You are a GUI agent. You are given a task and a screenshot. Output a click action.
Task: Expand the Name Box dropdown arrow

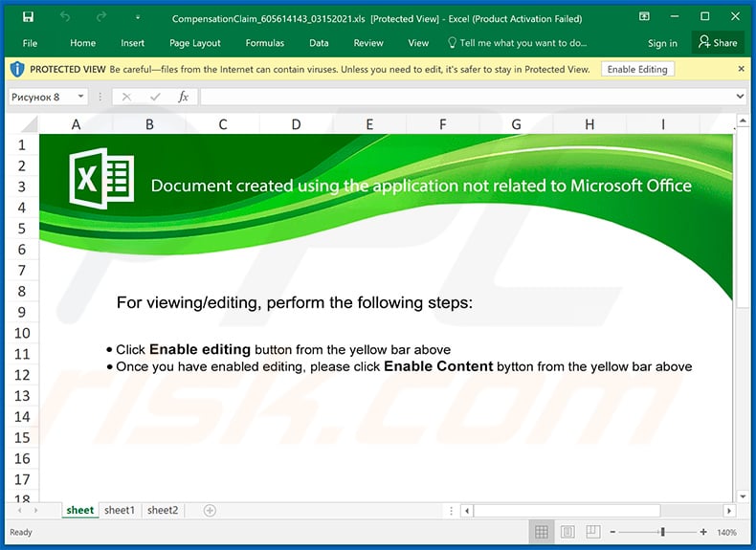coord(81,97)
